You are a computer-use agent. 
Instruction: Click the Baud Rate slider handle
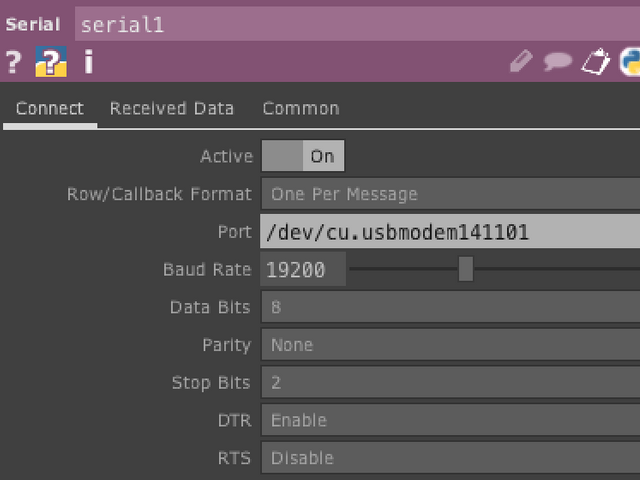pos(466,269)
